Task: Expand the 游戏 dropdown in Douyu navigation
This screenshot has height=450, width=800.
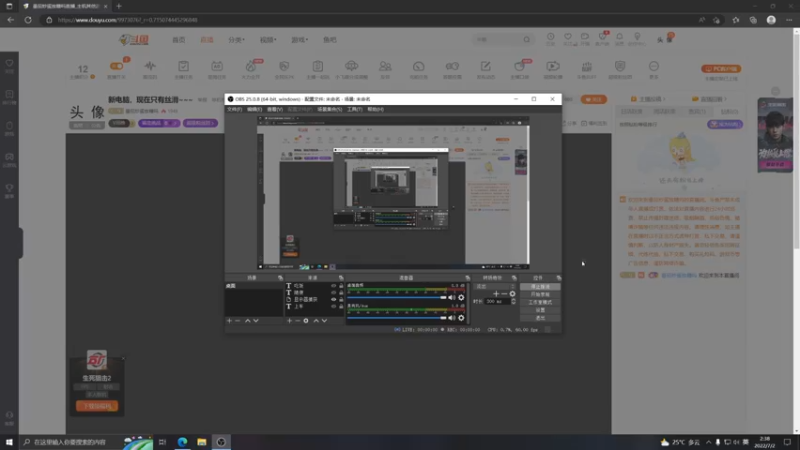Action: pos(299,40)
